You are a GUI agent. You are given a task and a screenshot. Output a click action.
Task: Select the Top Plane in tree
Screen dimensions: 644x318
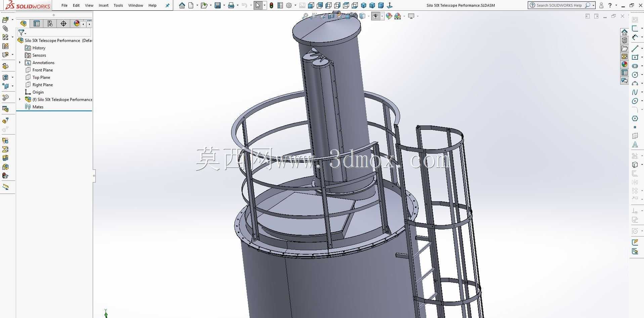click(x=41, y=77)
